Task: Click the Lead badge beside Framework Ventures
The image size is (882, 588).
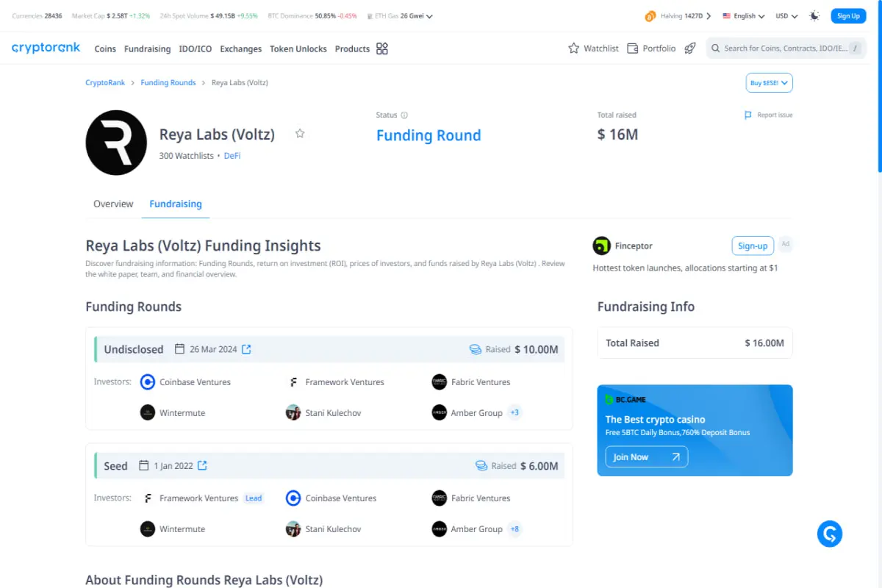Action: [254, 498]
